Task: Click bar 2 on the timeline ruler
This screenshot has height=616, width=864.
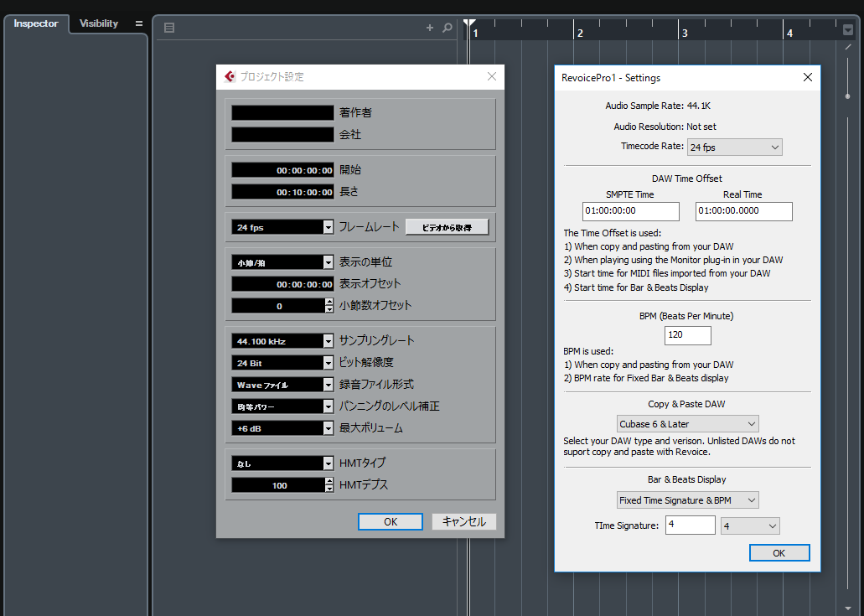Action: [580, 33]
